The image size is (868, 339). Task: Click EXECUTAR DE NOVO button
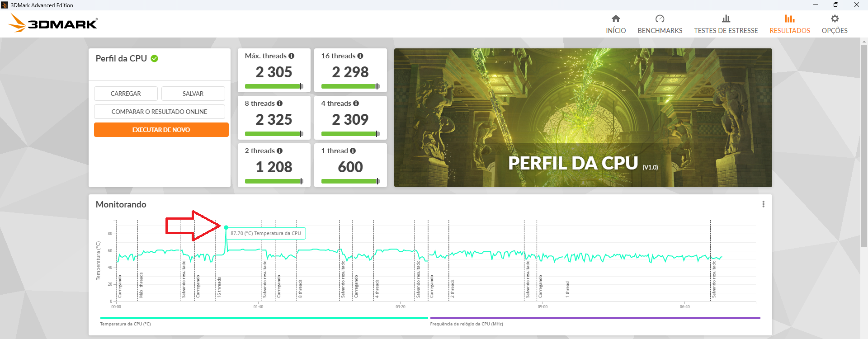tap(161, 130)
